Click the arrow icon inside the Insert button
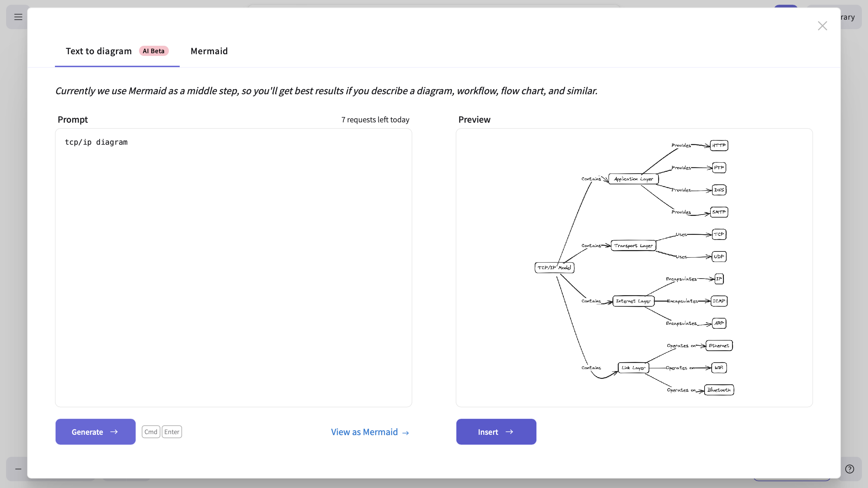868x488 pixels. tap(509, 432)
